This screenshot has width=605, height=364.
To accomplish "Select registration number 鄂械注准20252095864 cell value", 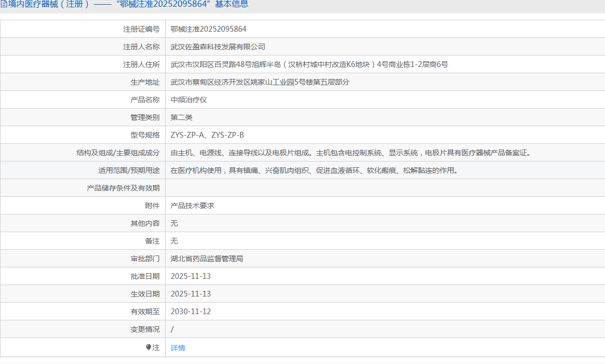I will (208, 29).
